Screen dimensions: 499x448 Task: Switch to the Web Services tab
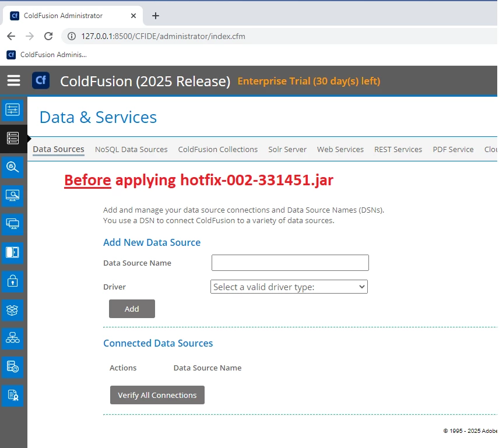click(340, 150)
